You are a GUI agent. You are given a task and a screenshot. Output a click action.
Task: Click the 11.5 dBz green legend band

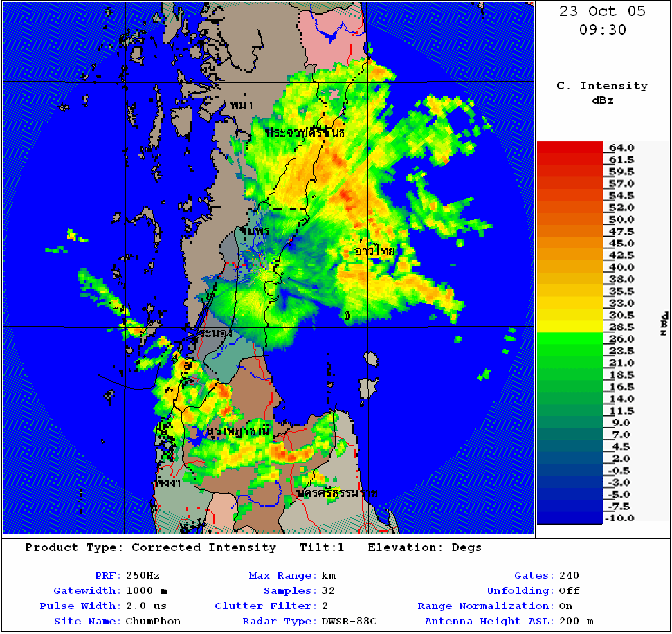tap(570, 410)
